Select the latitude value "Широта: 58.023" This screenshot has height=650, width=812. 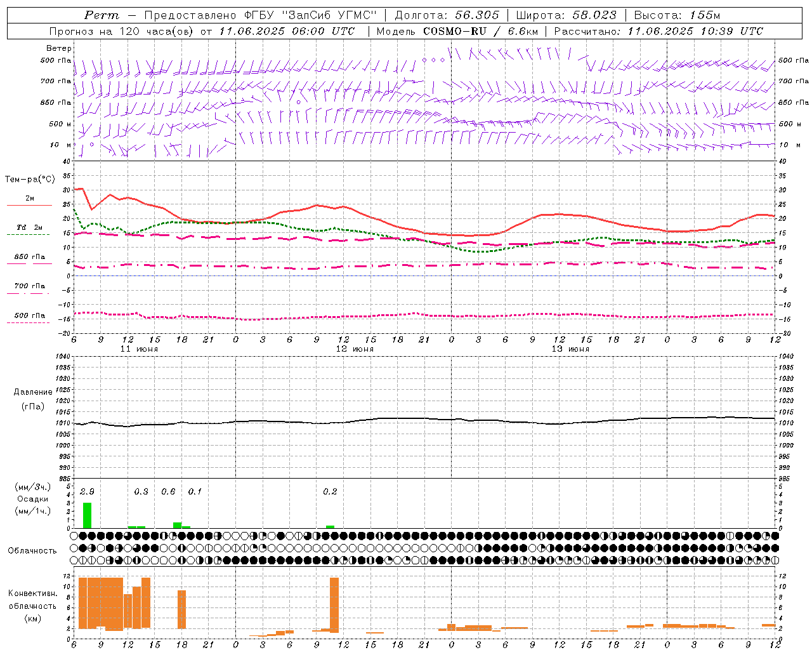[566, 15]
